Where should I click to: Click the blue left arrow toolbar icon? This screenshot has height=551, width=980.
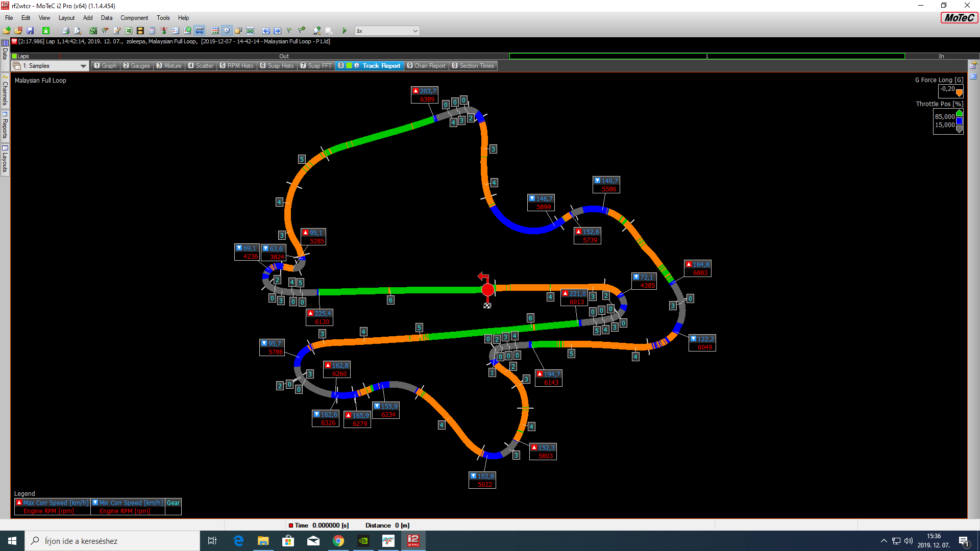click(265, 31)
